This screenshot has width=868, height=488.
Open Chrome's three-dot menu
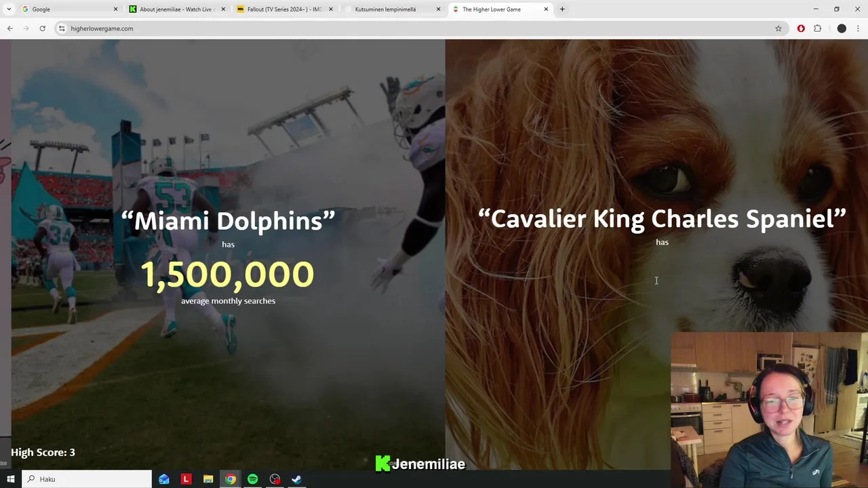pos(858,28)
